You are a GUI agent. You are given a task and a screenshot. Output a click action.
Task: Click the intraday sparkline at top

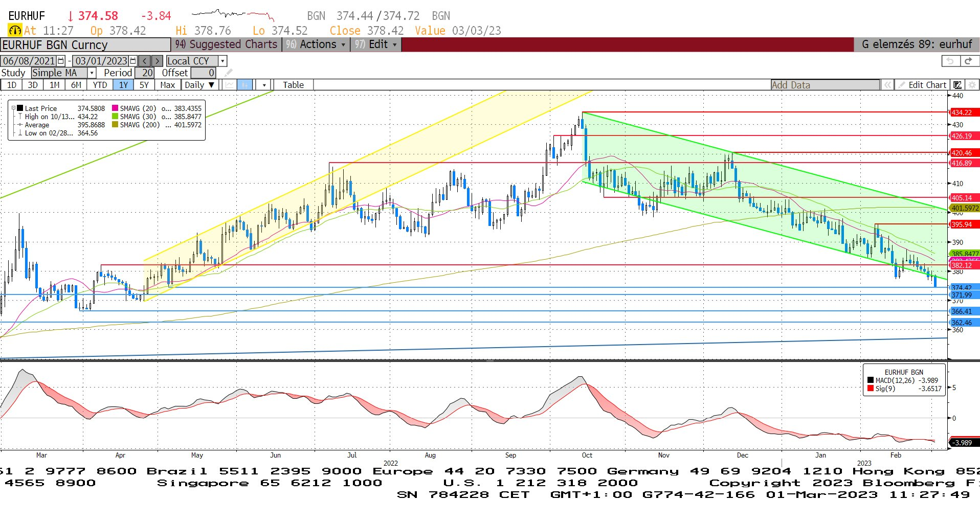[233, 14]
